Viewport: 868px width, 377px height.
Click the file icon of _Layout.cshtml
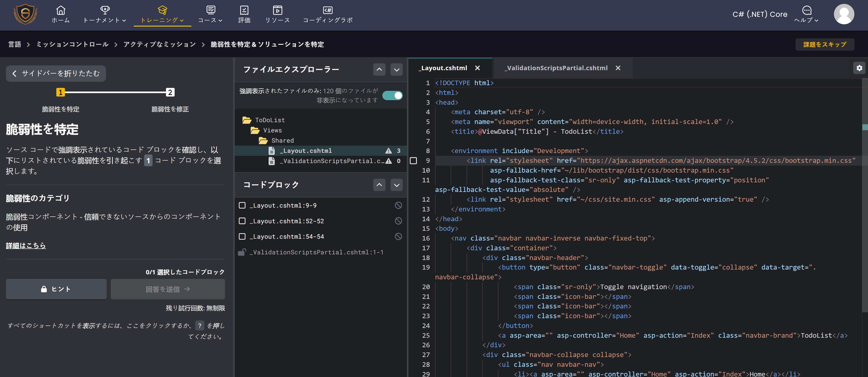tap(272, 151)
